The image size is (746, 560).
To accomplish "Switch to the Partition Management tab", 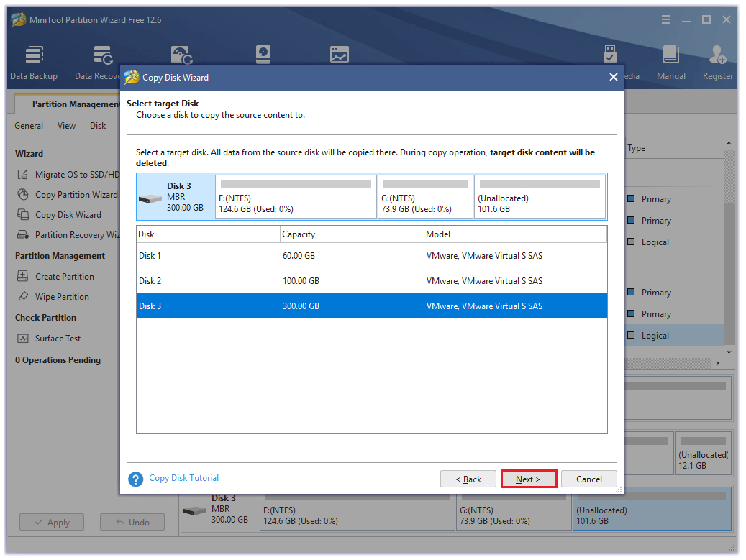I will click(x=68, y=104).
